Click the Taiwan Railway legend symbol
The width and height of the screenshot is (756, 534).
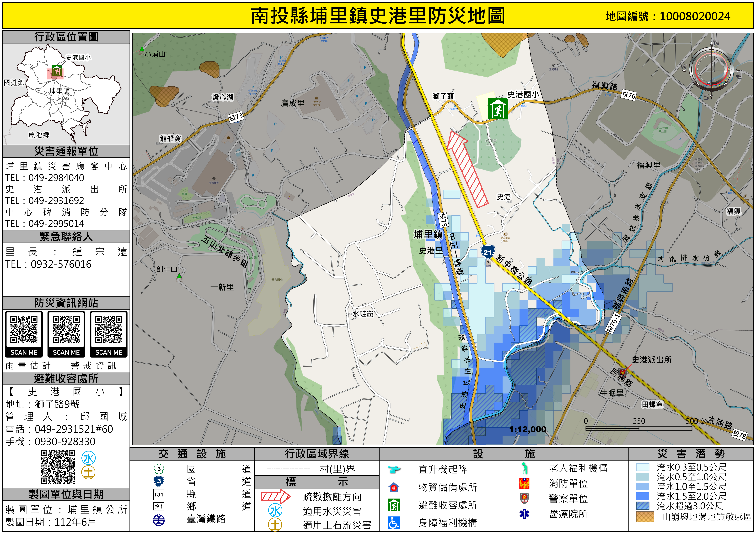click(159, 520)
